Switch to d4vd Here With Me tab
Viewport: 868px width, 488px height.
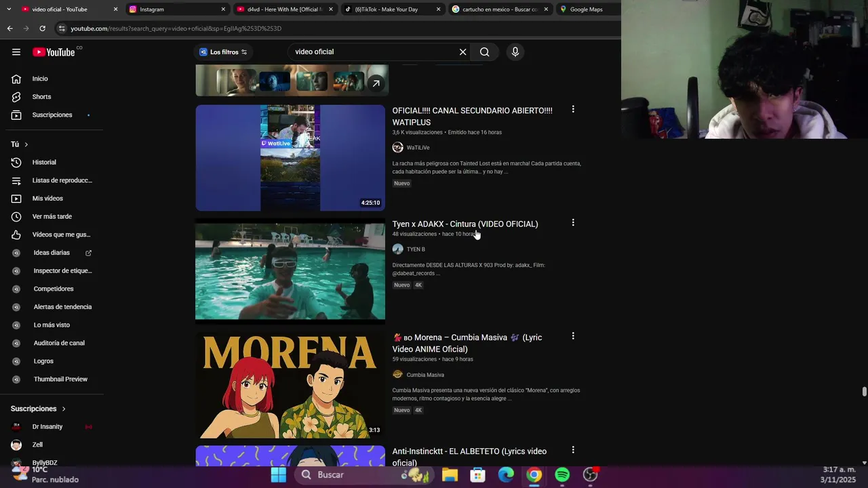(285, 9)
